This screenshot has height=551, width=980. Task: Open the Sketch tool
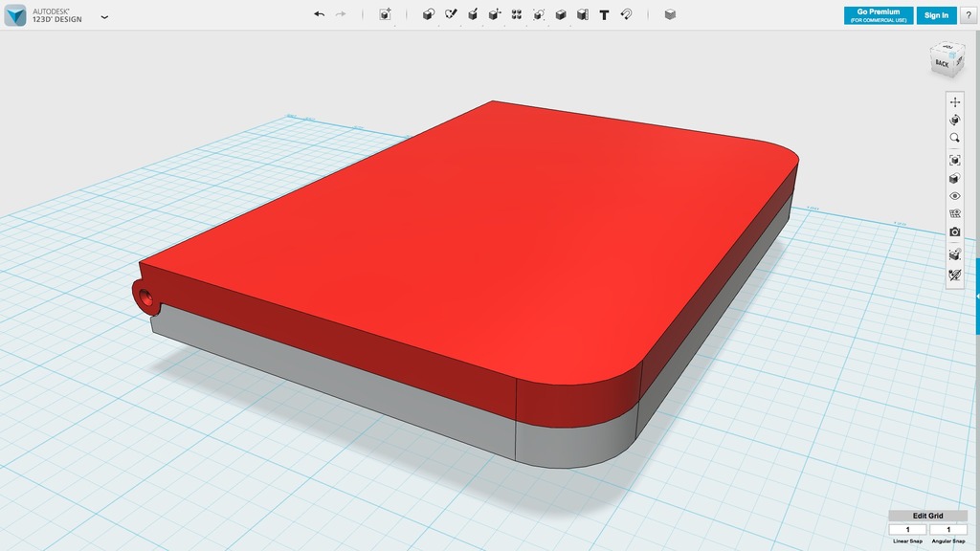[449, 14]
